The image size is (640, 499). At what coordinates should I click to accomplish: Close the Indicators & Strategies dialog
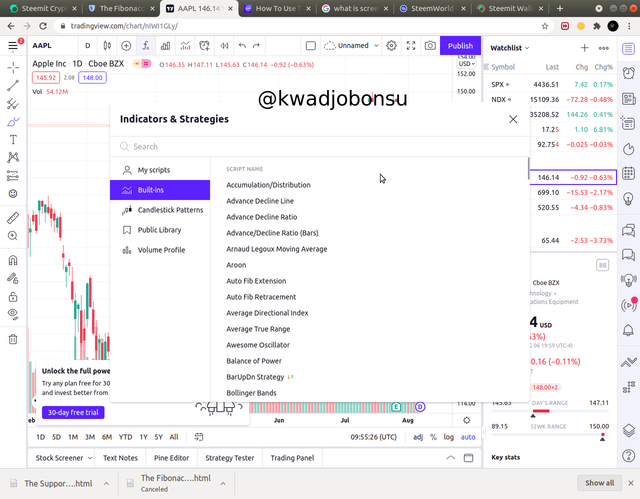pyautogui.click(x=513, y=119)
